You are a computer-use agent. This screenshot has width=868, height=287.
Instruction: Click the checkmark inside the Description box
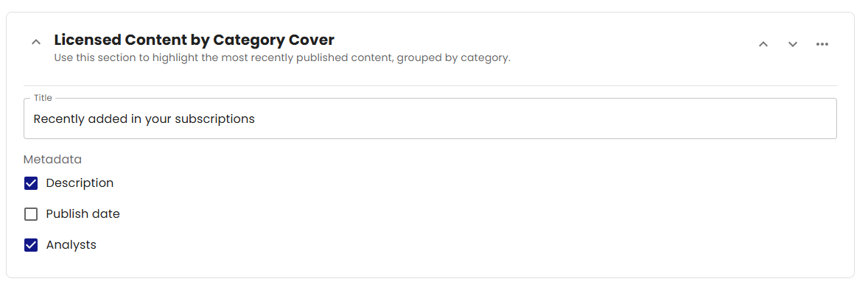pos(31,183)
